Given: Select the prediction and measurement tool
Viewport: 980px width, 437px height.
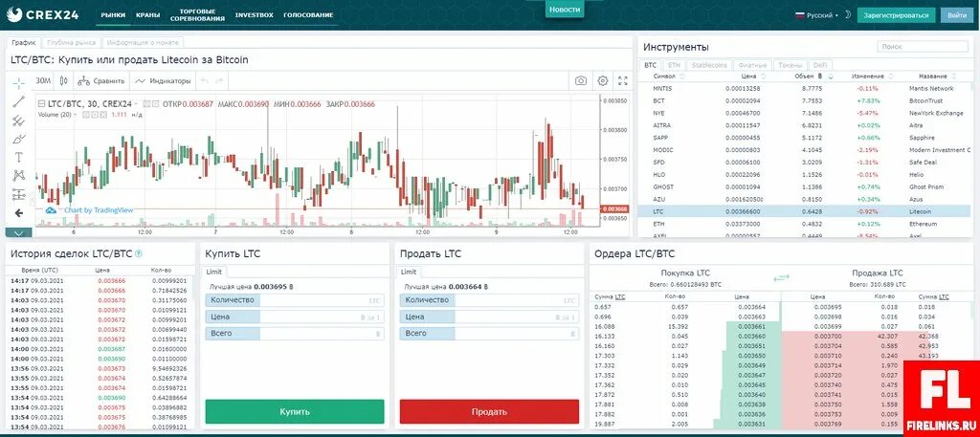Looking at the screenshot, I should point(19,195).
